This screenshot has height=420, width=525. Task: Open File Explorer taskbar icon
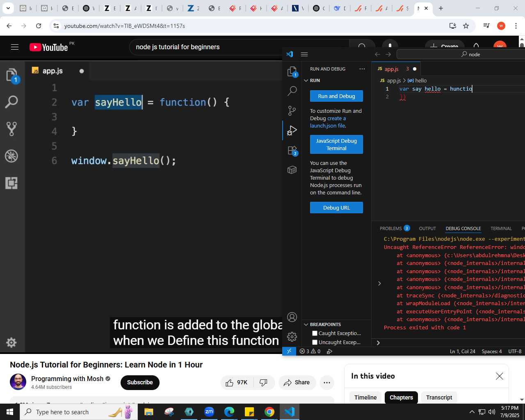tap(148, 412)
